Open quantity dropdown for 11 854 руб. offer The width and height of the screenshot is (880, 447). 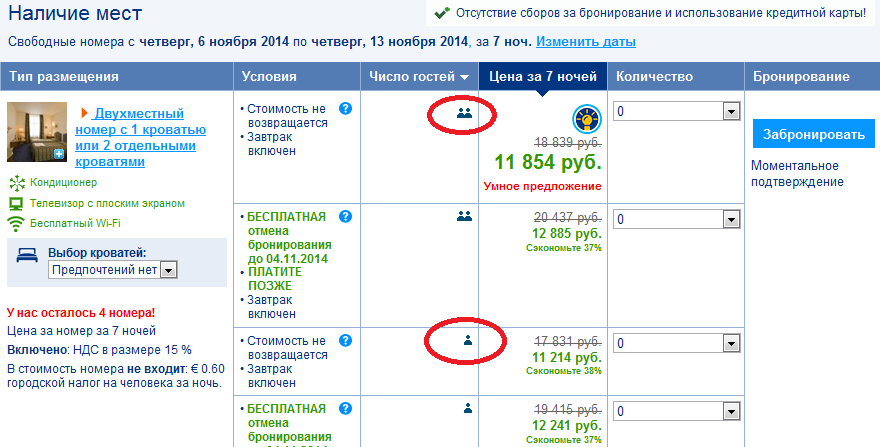click(x=677, y=111)
